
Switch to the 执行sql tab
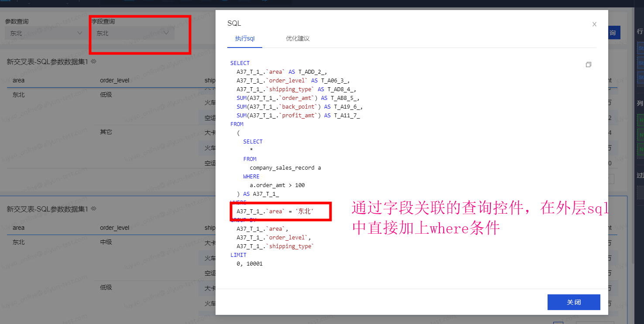[x=244, y=38]
